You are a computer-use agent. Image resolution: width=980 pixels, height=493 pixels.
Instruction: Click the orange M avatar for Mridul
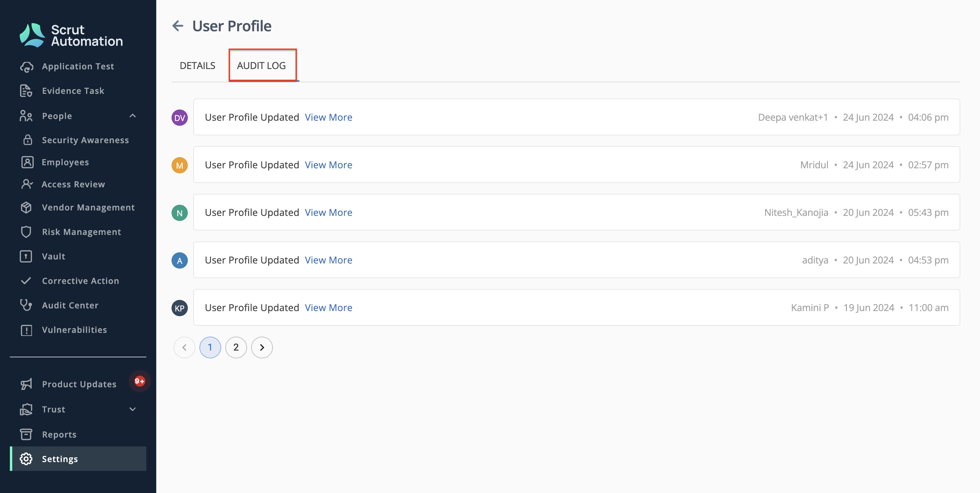pos(180,165)
